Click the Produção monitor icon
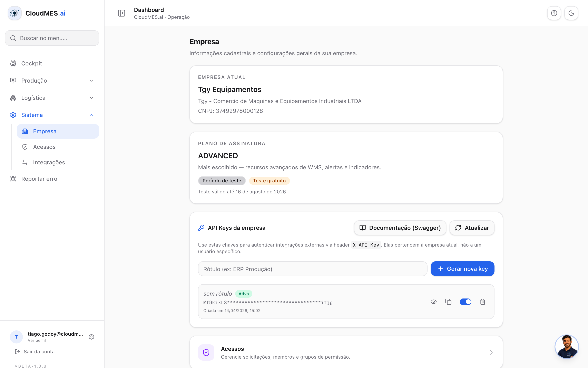This screenshot has height=368, width=588. click(x=13, y=81)
